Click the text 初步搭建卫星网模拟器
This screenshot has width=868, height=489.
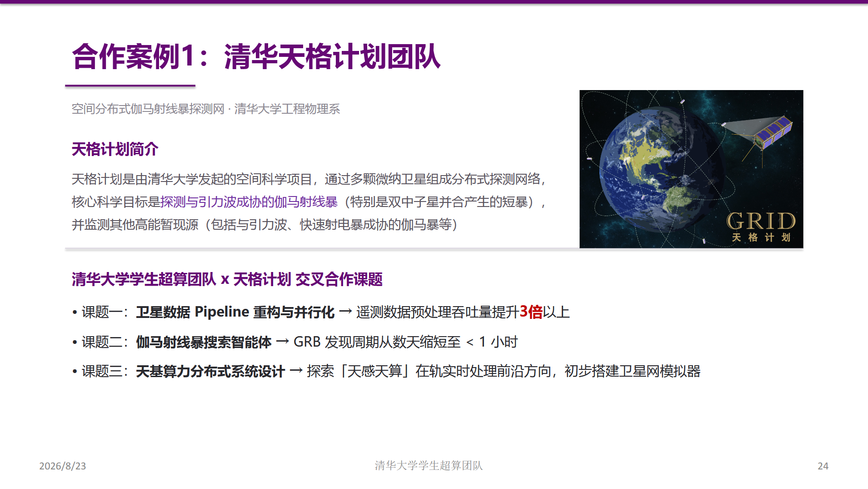point(633,371)
